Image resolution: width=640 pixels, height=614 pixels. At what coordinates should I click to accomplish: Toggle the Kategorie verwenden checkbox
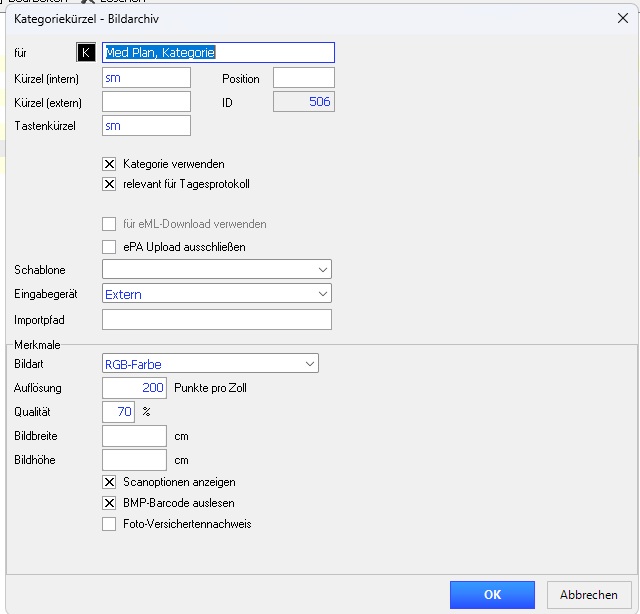click(x=109, y=164)
